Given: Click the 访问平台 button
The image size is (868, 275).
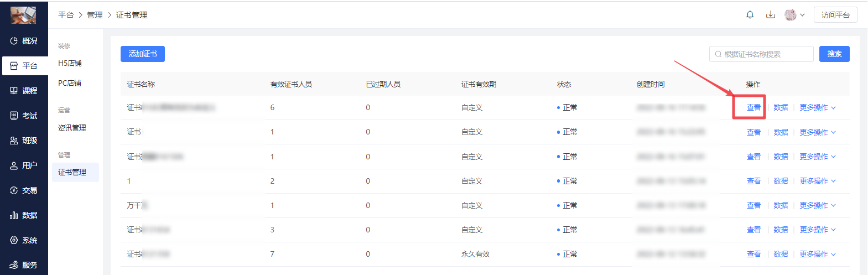Looking at the screenshot, I should point(835,15).
